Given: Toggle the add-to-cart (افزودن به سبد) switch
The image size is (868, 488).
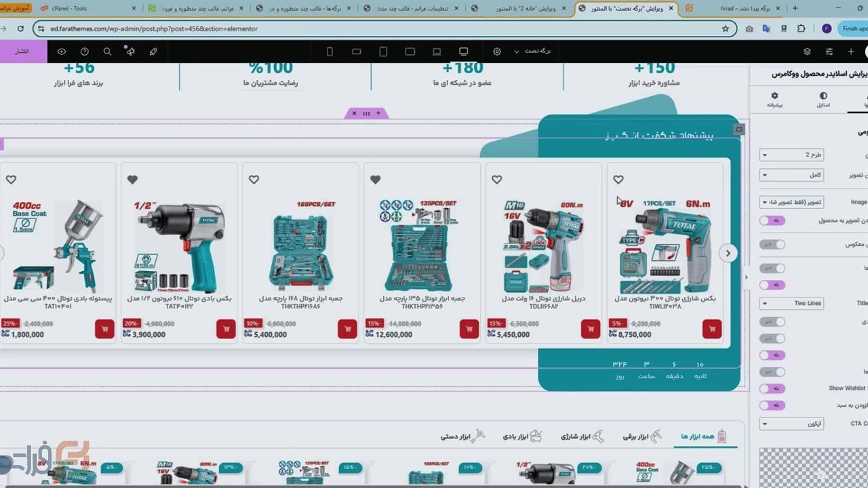Looking at the screenshot, I should coord(772,405).
